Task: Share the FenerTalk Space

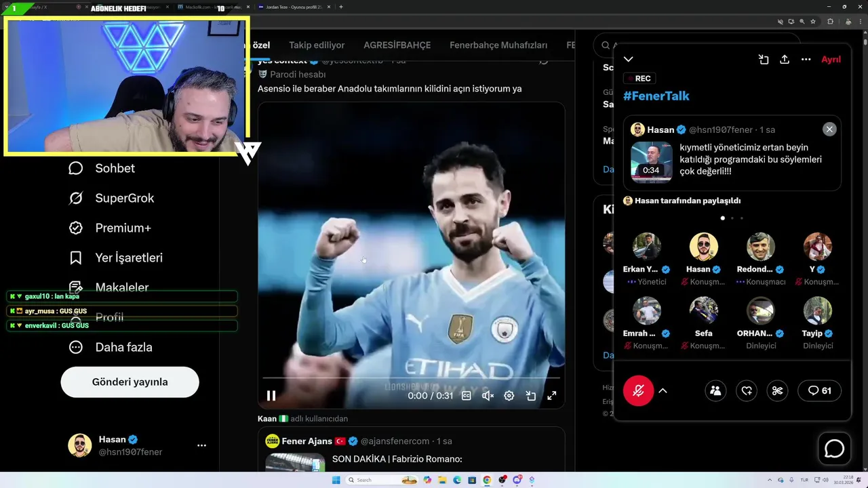Action: click(x=785, y=60)
